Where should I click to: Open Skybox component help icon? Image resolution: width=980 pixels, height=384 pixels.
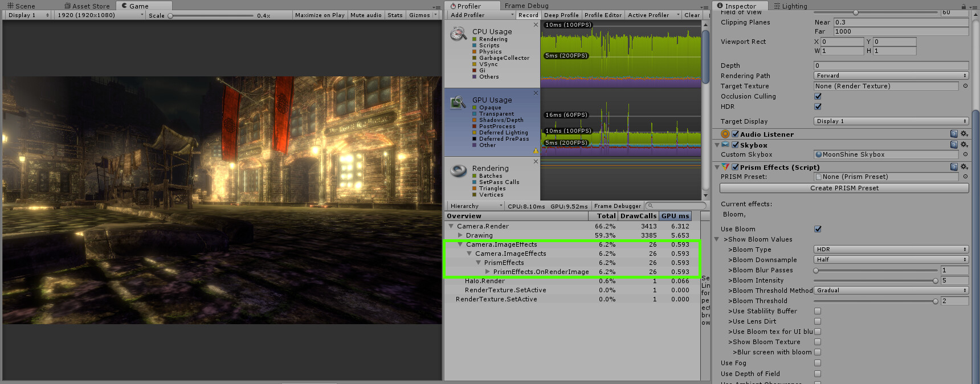pos(954,145)
